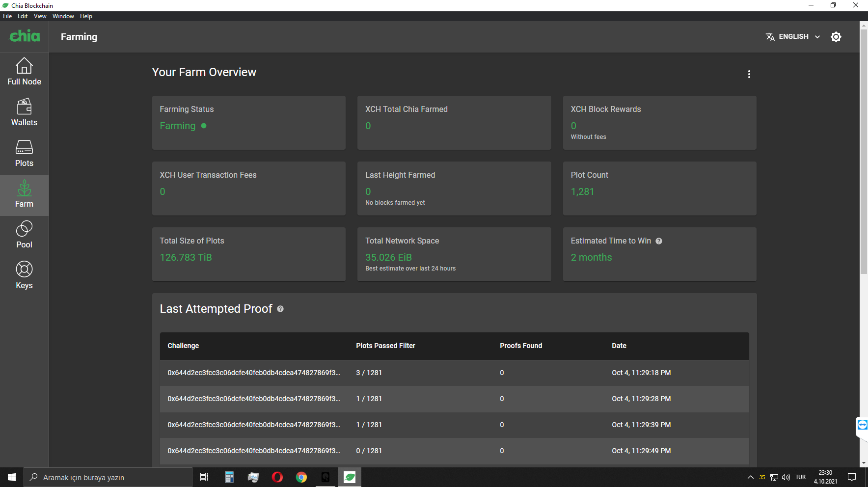Select the Farm sidebar icon
Image resolution: width=868 pixels, height=487 pixels.
[24, 188]
